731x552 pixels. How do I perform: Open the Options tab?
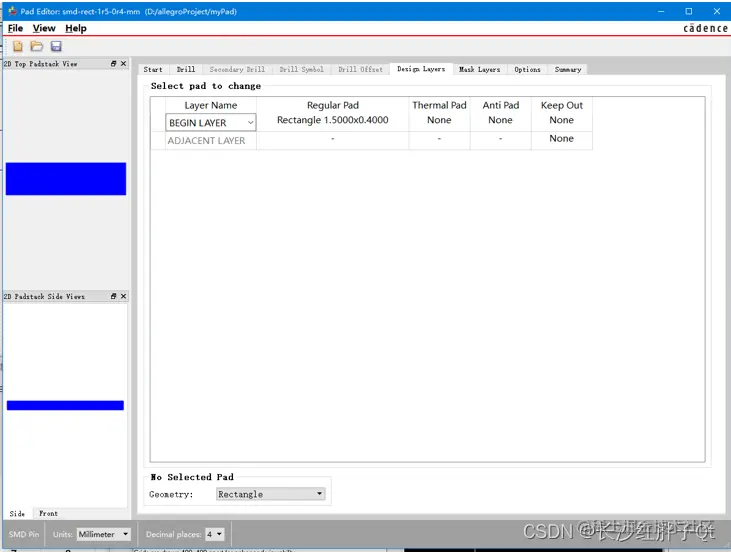click(x=527, y=69)
